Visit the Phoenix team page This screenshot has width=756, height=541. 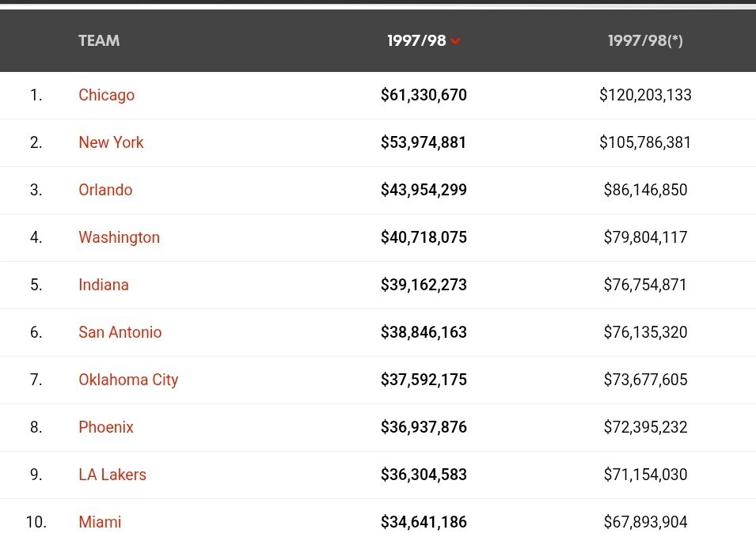(105, 427)
